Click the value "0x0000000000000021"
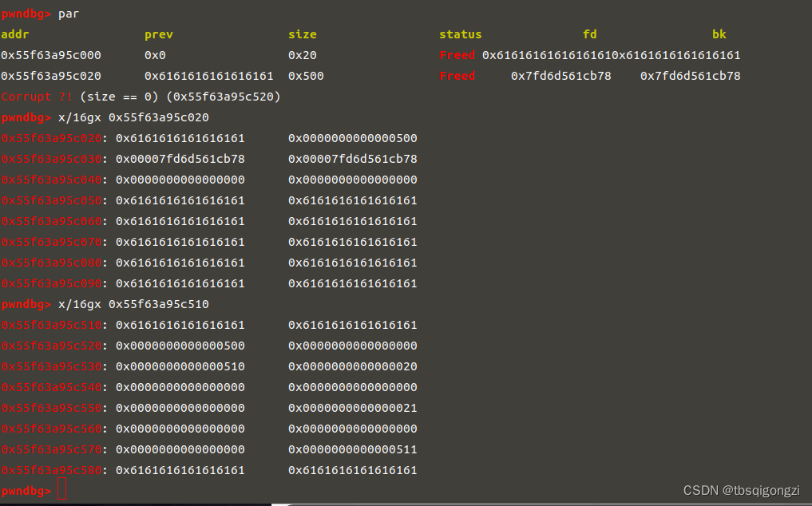The image size is (812, 506). pos(353,408)
